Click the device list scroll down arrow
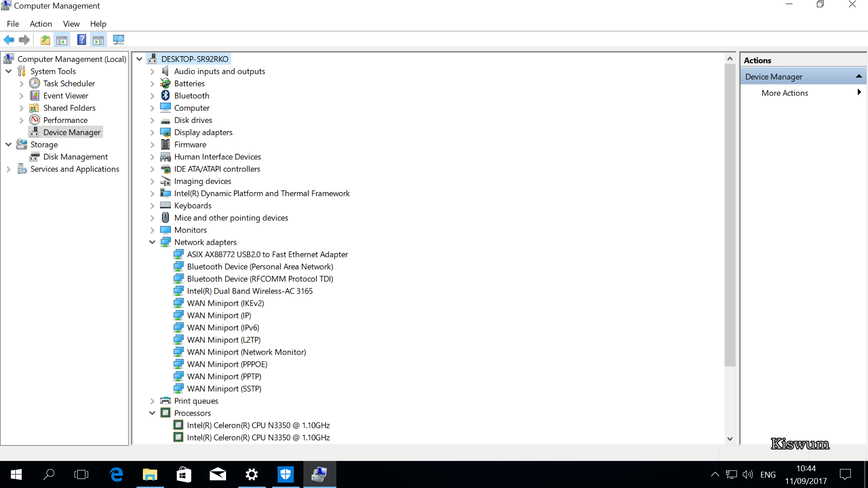 click(730, 438)
